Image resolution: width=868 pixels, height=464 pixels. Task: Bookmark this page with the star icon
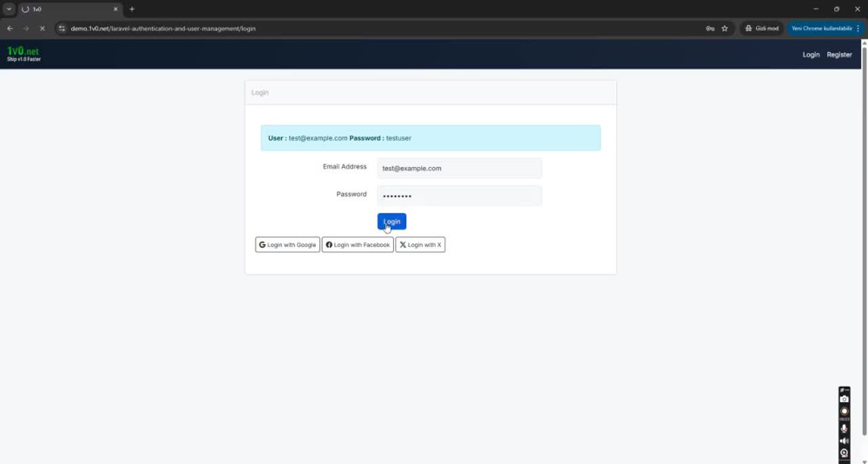725,29
